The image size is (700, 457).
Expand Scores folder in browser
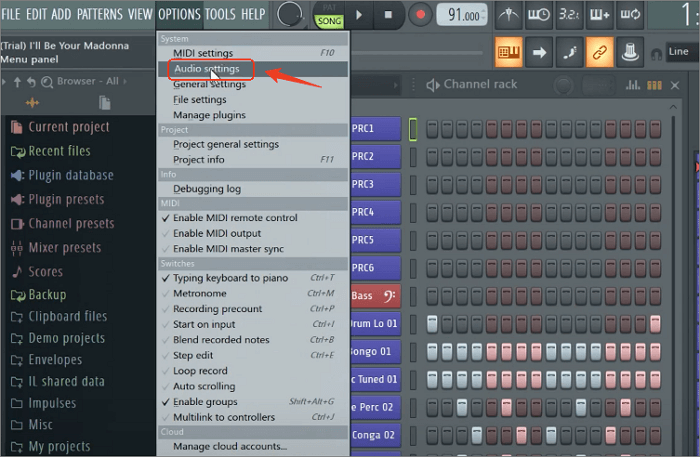[x=37, y=272]
